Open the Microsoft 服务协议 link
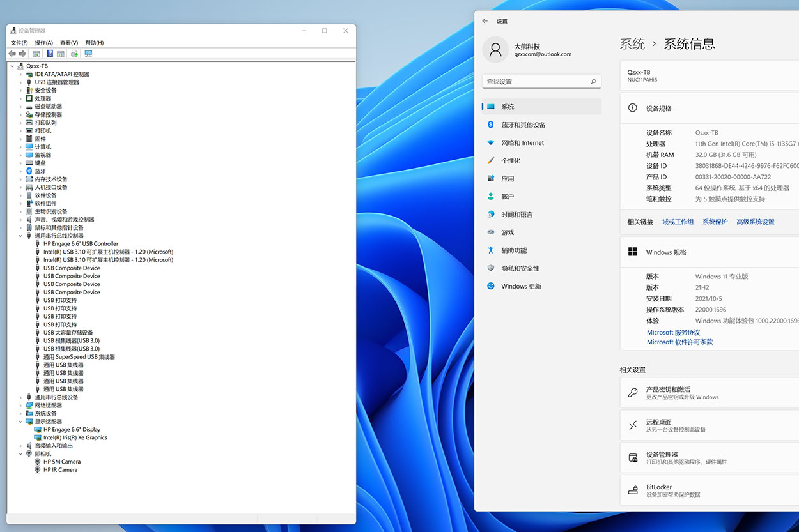 (x=673, y=332)
